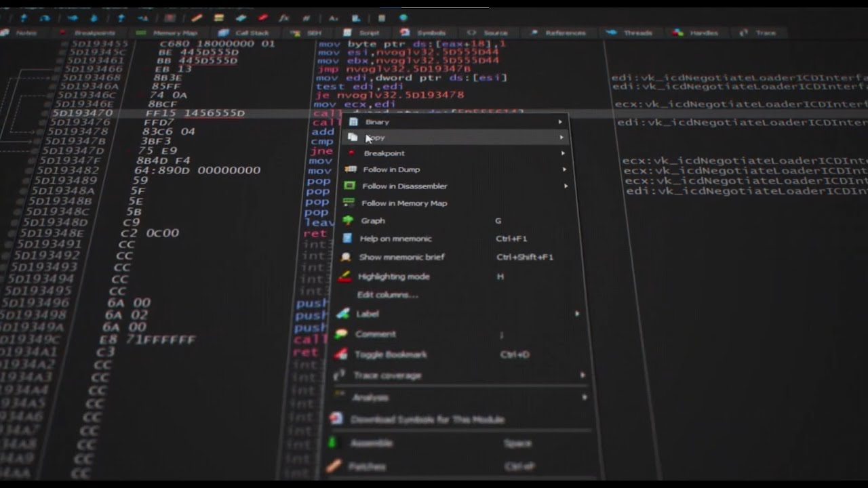
Task: Expand the Copy submenu arrow
Action: click(x=561, y=138)
